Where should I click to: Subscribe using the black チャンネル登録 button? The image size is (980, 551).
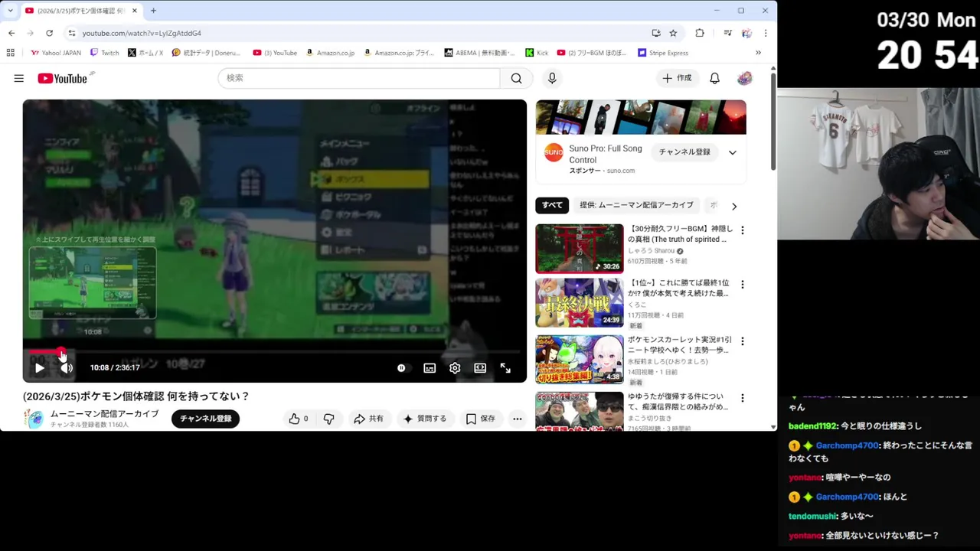point(205,419)
